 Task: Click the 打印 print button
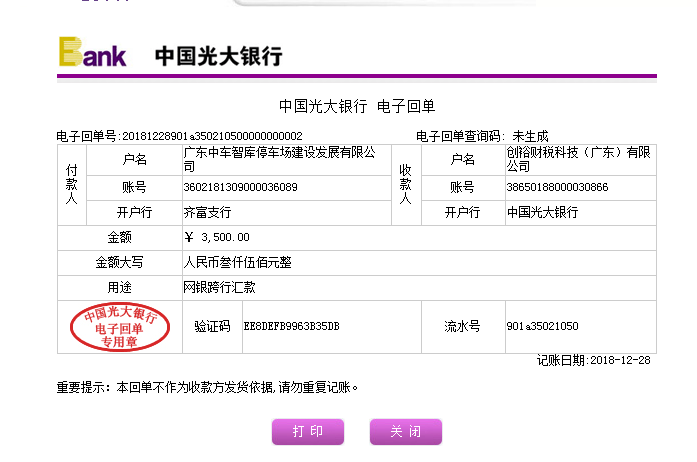pyautogui.click(x=308, y=431)
